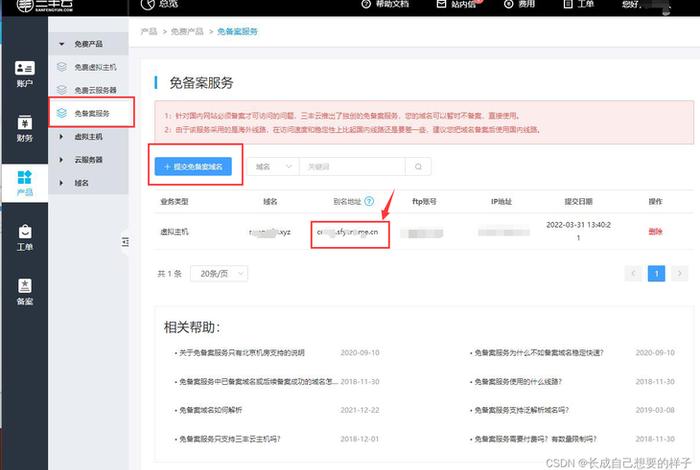
Task: Click the alias address ending in .cn
Action: coord(347,232)
